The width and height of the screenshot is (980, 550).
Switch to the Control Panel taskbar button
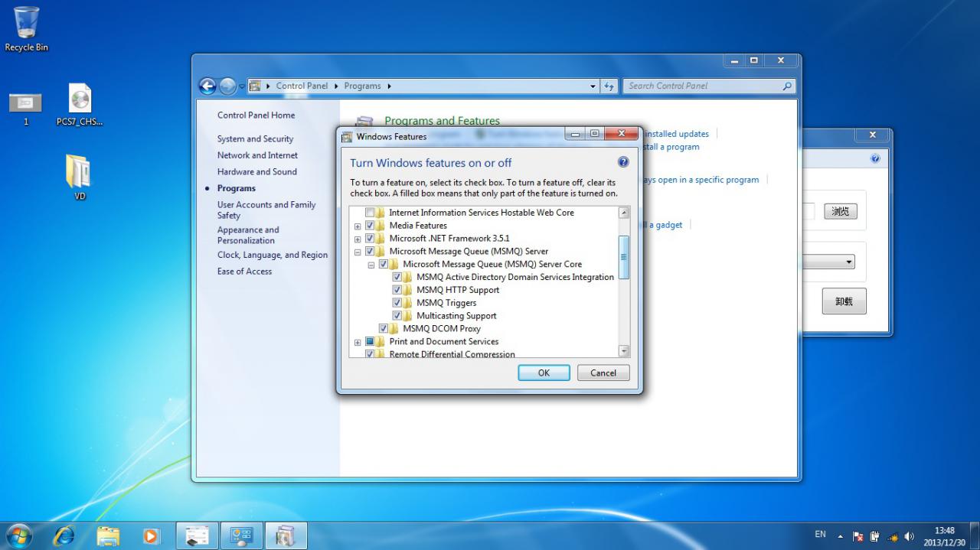[x=241, y=535]
